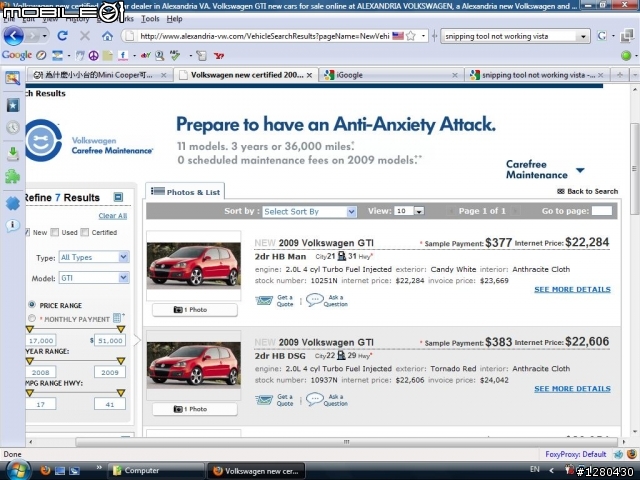Click the eBay icon in Google toolbar

pyautogui.click(x=146, y=56)
